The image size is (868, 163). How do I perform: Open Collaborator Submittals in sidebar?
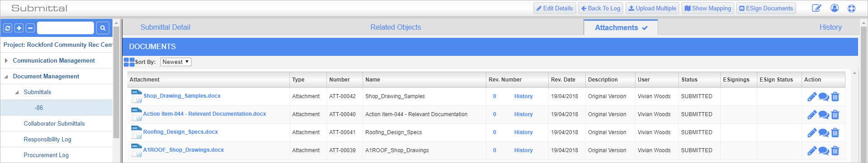coord(54,123)
